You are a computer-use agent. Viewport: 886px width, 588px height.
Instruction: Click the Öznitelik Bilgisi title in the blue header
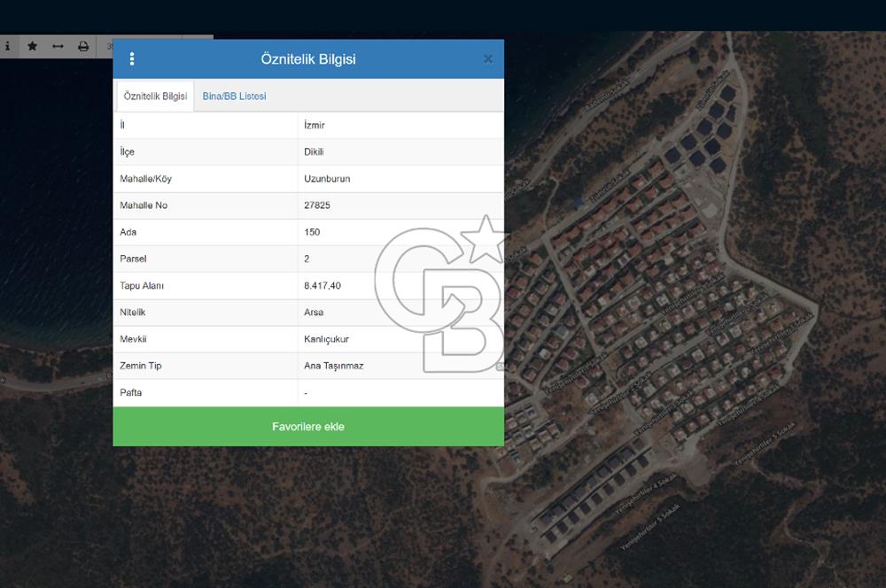click(308, 59)
